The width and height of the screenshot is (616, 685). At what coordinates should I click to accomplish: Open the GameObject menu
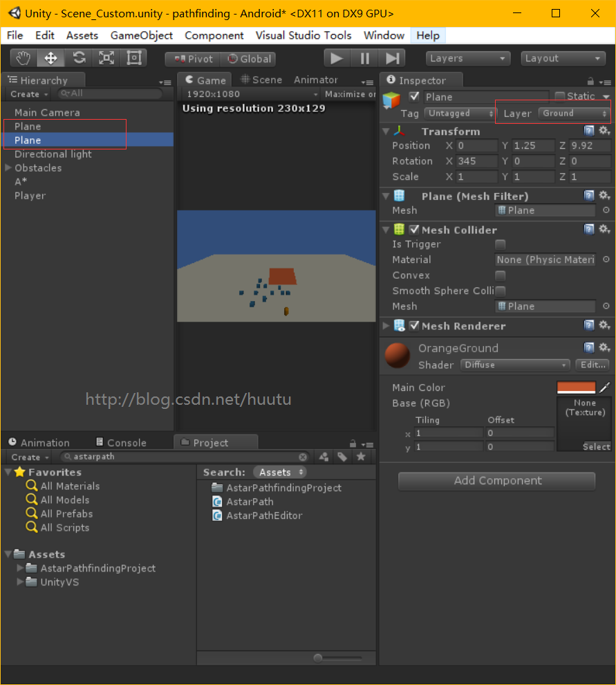[x=142, y=35]
